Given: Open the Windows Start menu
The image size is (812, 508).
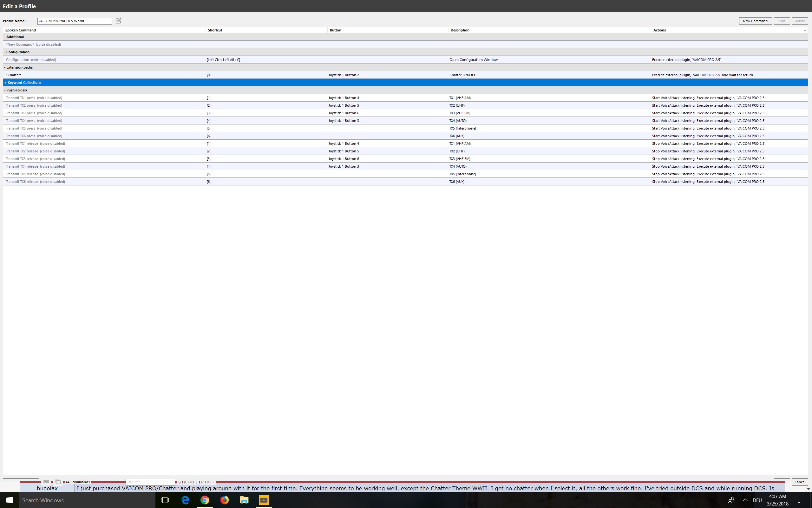Looking at the screenshot, I should click(10, 500).
